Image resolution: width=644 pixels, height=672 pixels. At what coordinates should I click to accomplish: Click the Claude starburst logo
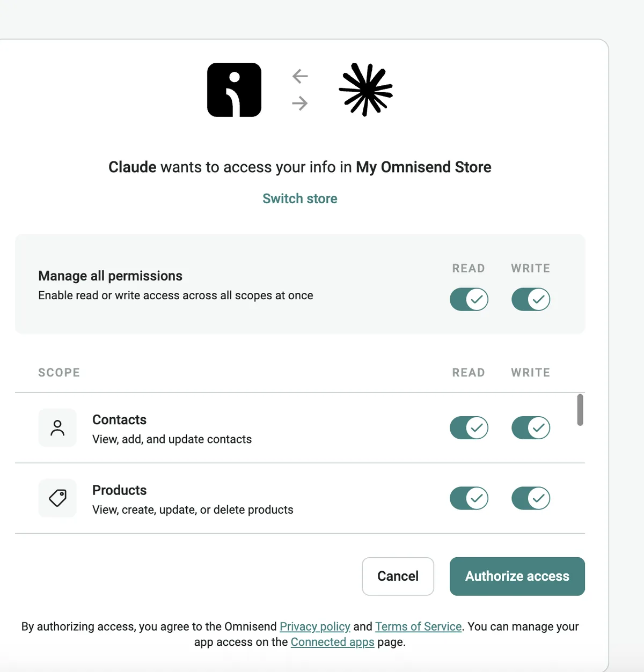coord(366,90)
